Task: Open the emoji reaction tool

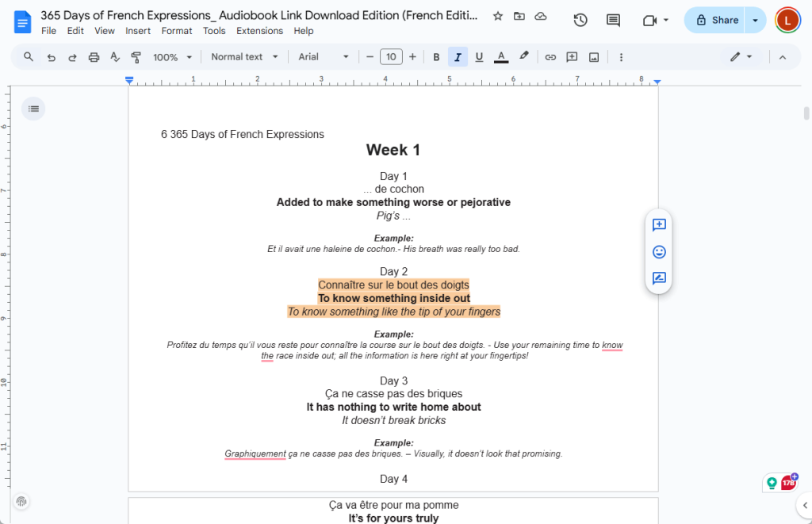Action: (x=659, y=251)
